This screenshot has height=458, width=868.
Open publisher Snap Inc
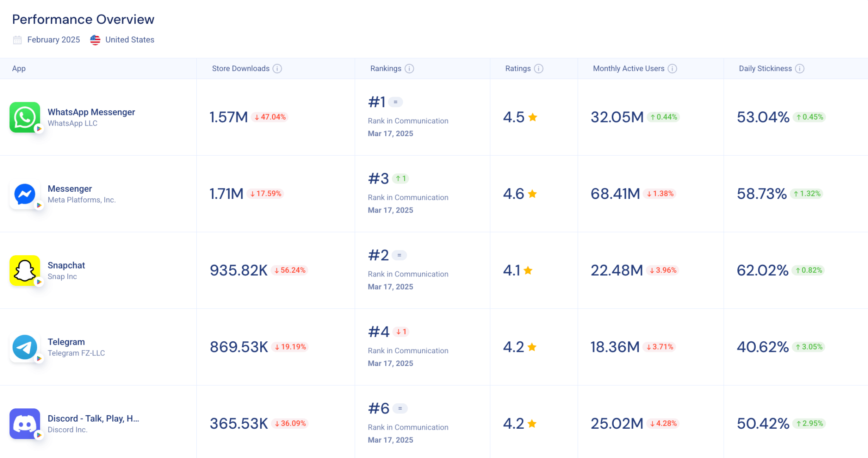(x=62, y=276)
